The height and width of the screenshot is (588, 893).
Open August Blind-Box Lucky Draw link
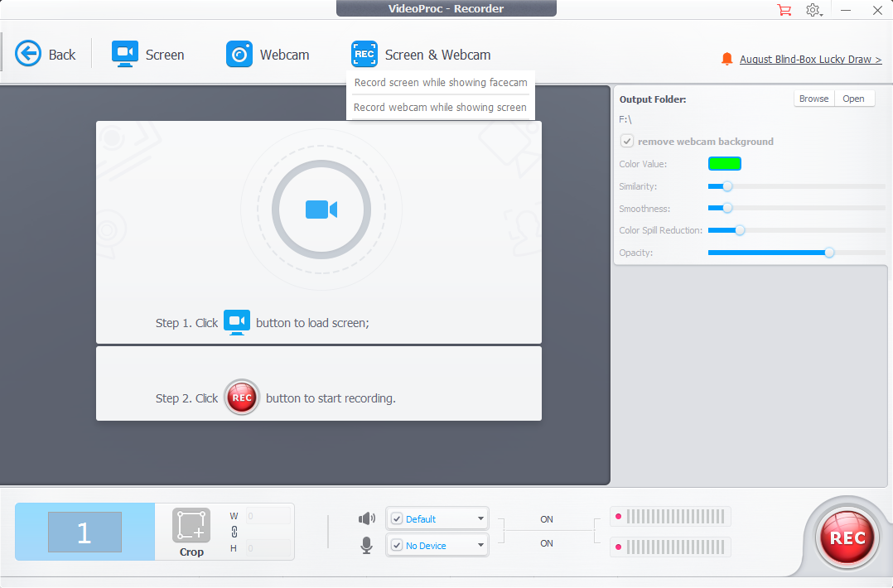coord(810,59)
